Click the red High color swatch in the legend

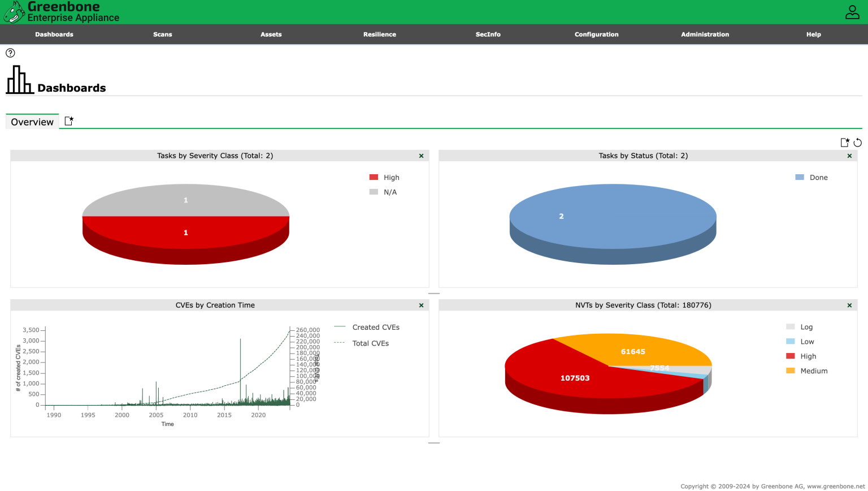(x=373, y=177)
